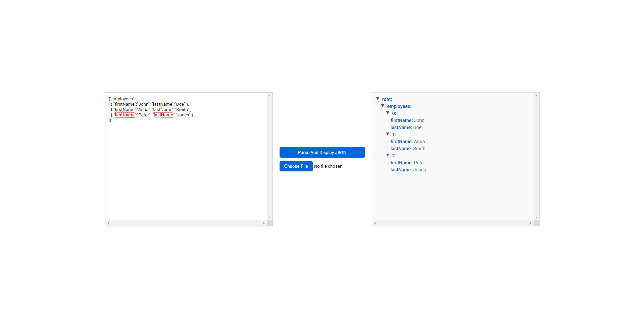Click the No file chosen label
Screen dimensions: 644x321
(328, 166)
